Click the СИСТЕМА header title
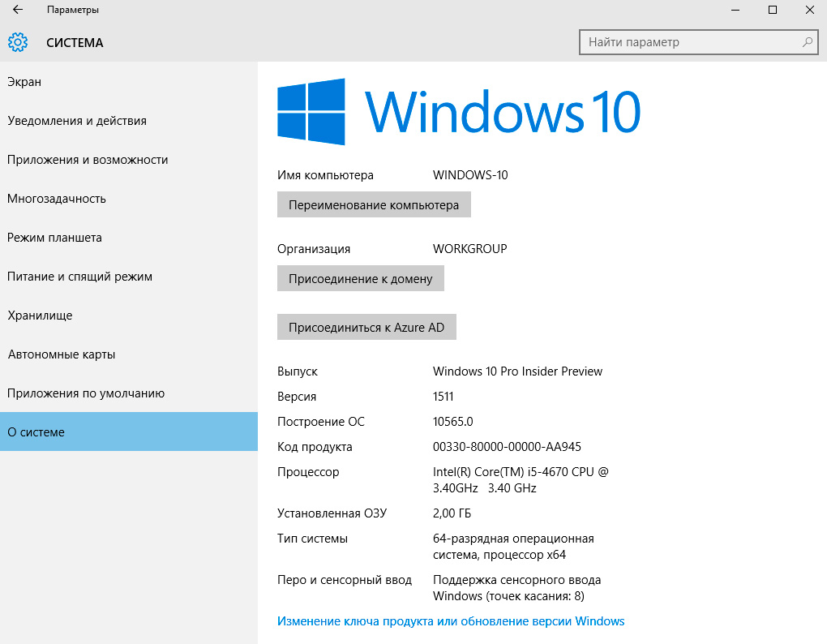This screenshot has height=644, width=827. 75,43
